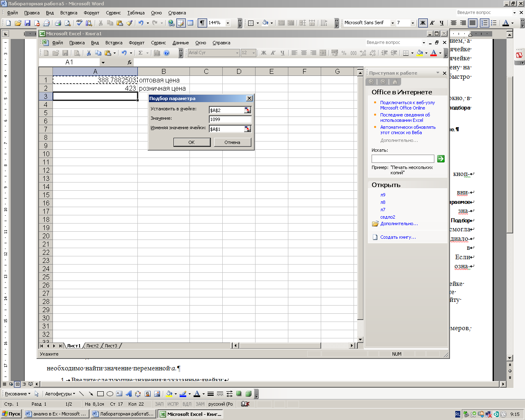Switch to taskbar item анализ в Ex
The height and width of the screenshot is (420, 525).
point(57,414)
